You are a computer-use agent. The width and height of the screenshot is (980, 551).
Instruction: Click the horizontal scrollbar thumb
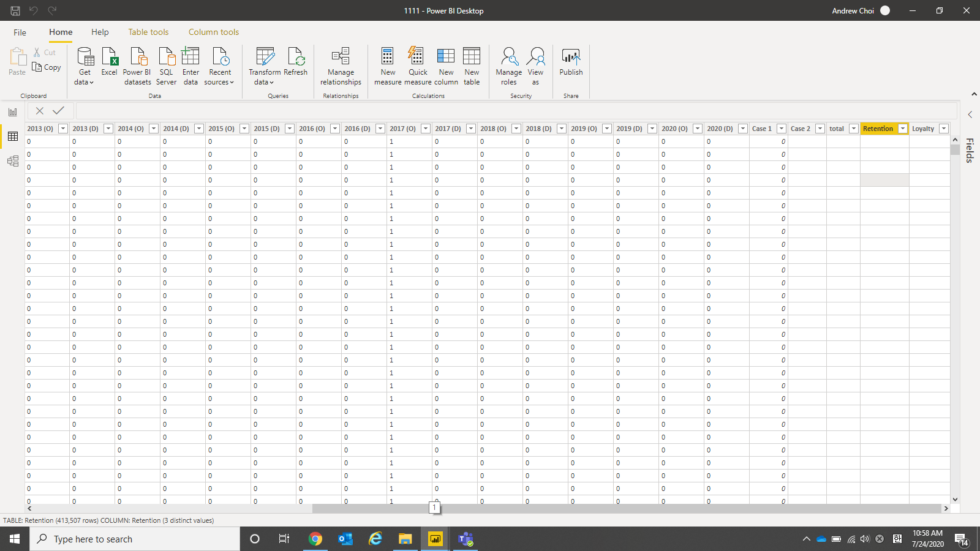coord(627,508)
